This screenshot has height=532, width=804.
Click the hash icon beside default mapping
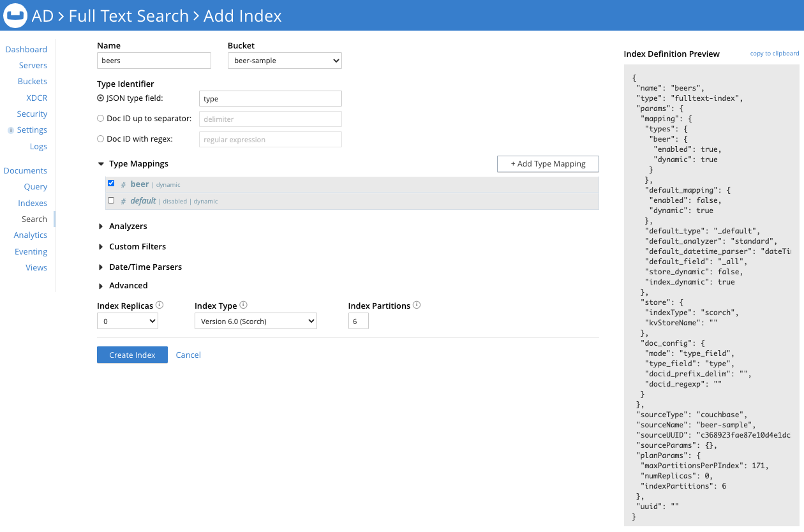pos(123,201)
